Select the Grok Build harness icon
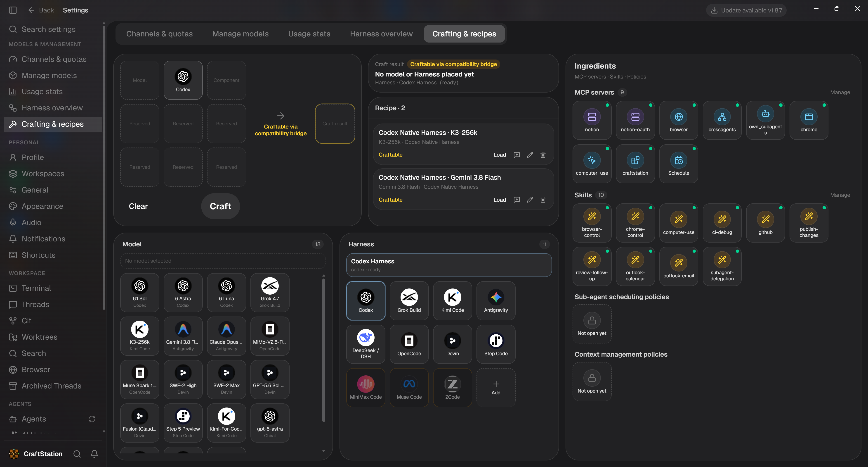 pyautogui.click(x=409, y=300)
